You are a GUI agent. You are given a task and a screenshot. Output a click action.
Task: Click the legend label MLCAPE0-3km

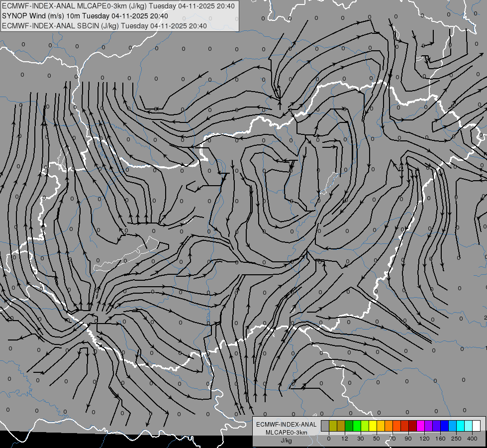[286, 433]
